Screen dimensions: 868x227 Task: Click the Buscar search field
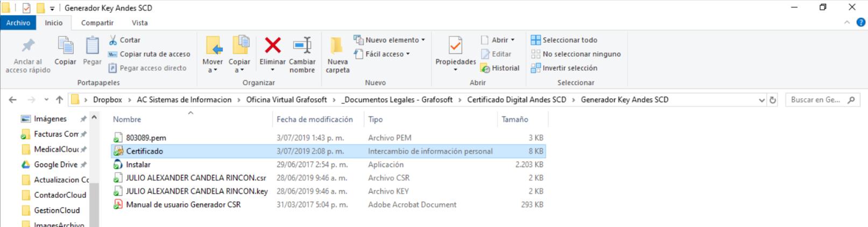click(815, 100)
